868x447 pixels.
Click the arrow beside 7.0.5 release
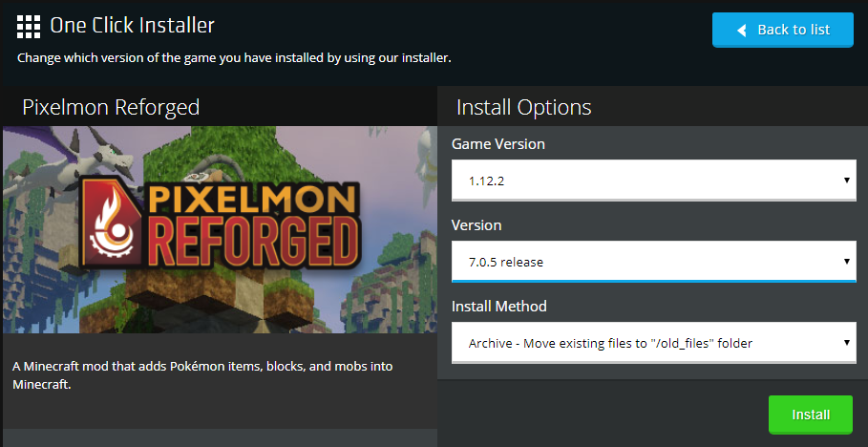[846, 262]
